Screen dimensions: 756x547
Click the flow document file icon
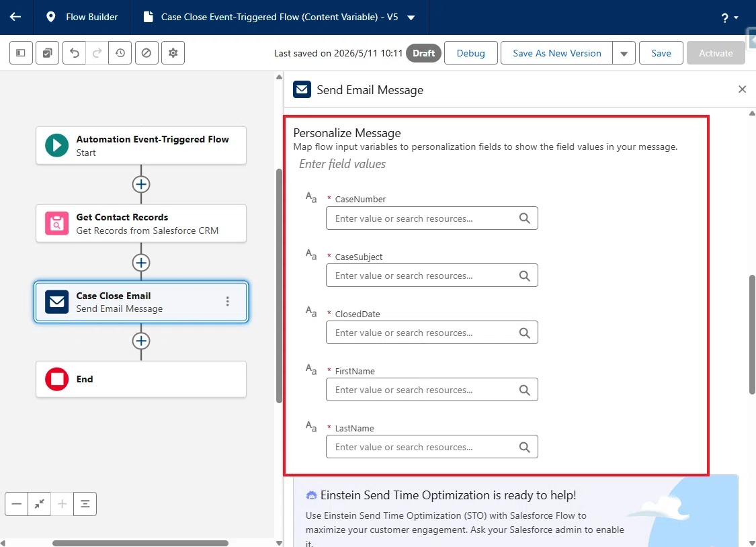149,17
